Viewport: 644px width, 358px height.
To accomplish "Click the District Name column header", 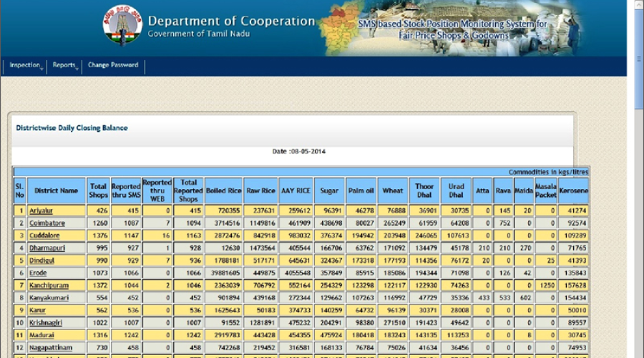I will (x=56, y=190).
